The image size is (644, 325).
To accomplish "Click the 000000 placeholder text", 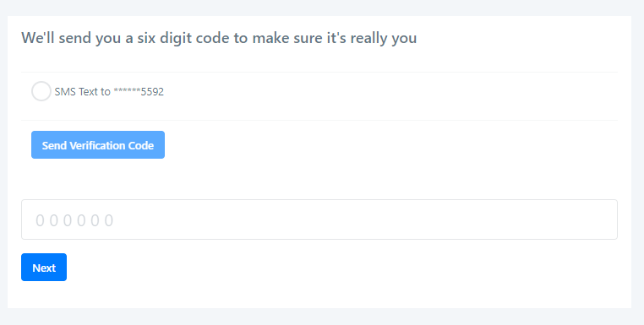I will click(74, 220).
